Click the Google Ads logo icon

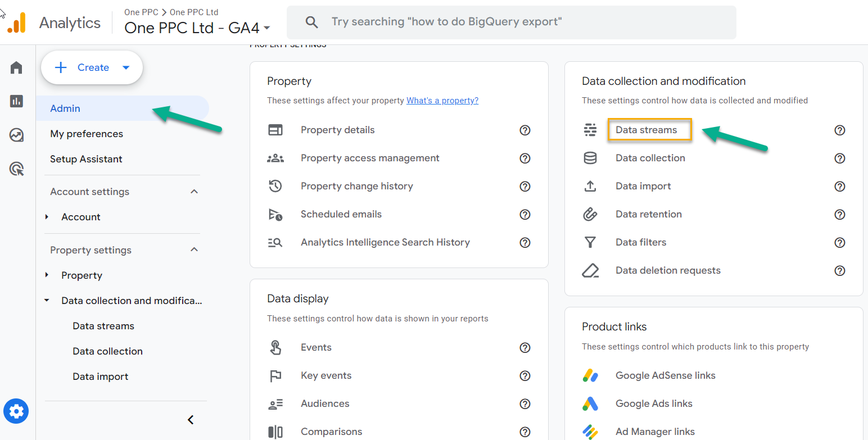click(x=590, y=403)
